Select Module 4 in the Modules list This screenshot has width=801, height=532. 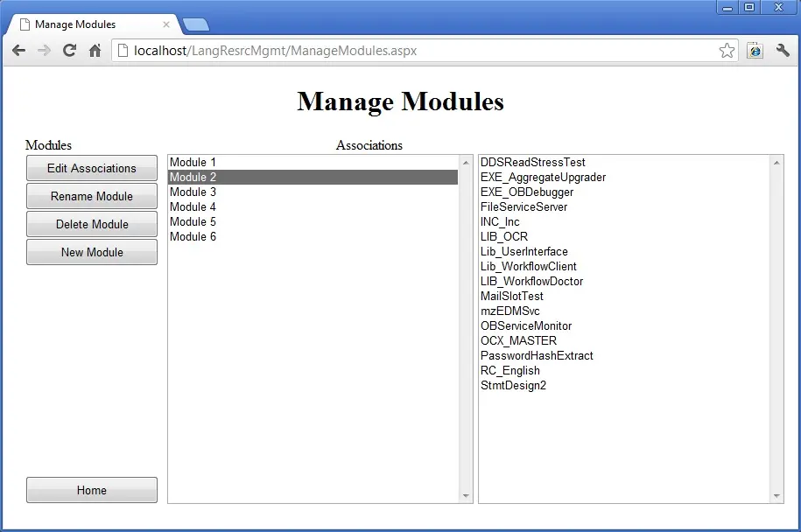[193, 206]
